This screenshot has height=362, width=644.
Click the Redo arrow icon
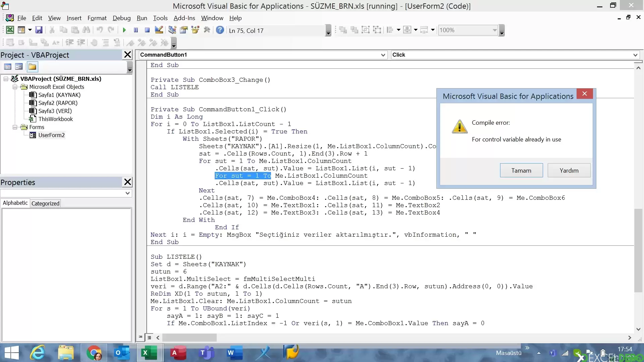point(111,30)
